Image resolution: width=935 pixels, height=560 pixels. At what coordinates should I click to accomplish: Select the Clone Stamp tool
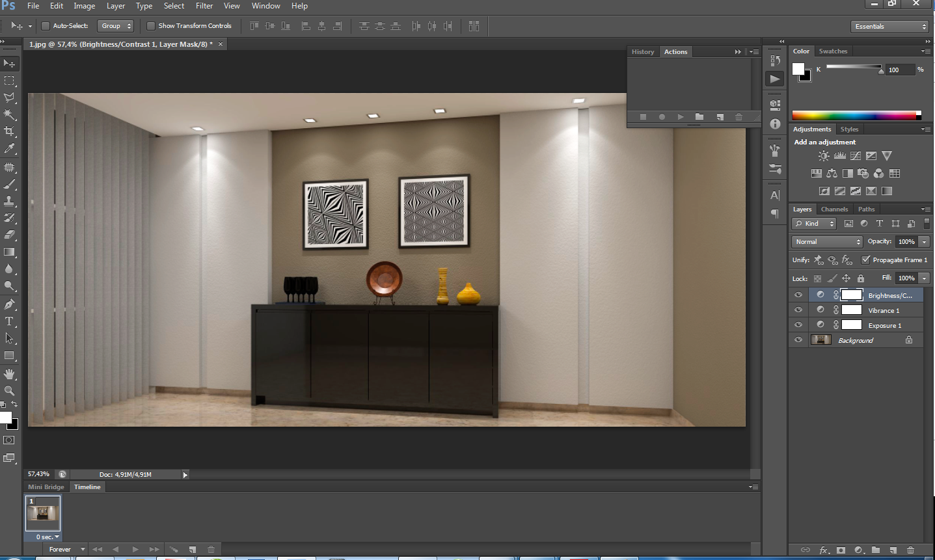[x=9, y=201]
